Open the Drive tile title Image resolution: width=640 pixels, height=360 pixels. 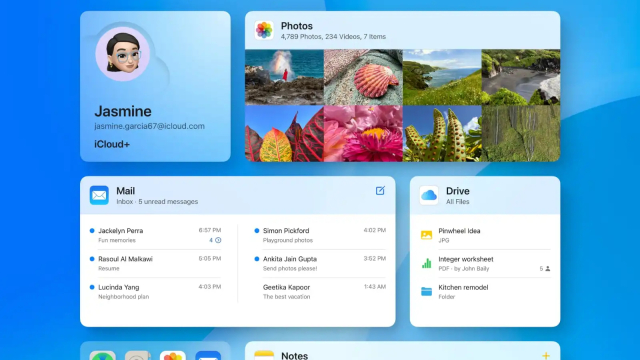[458, 191]
